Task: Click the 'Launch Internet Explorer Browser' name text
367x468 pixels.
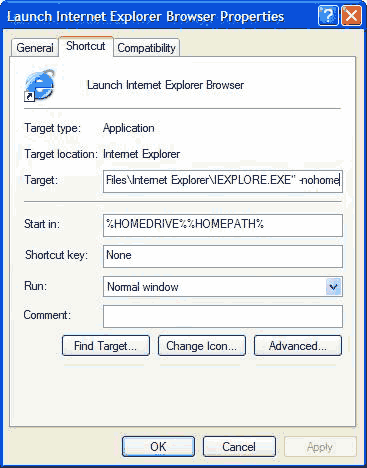Action: tap(165, 85)
